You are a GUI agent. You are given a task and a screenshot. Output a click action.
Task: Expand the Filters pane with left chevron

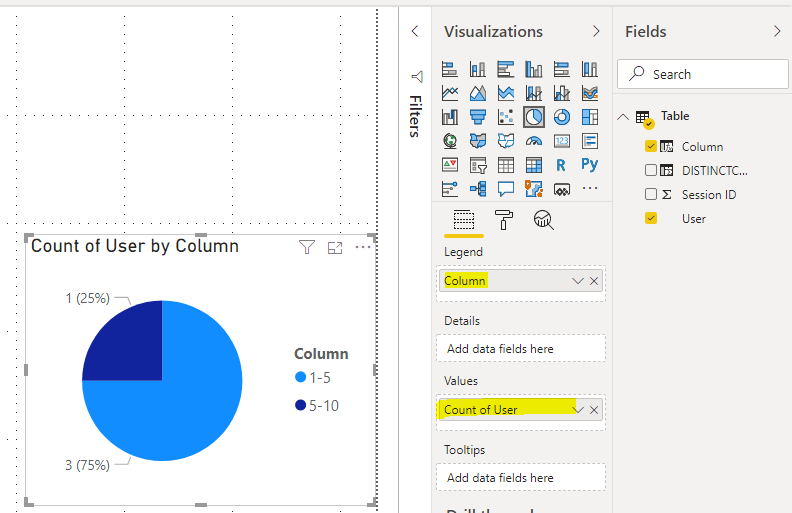[x=415, y=31]
